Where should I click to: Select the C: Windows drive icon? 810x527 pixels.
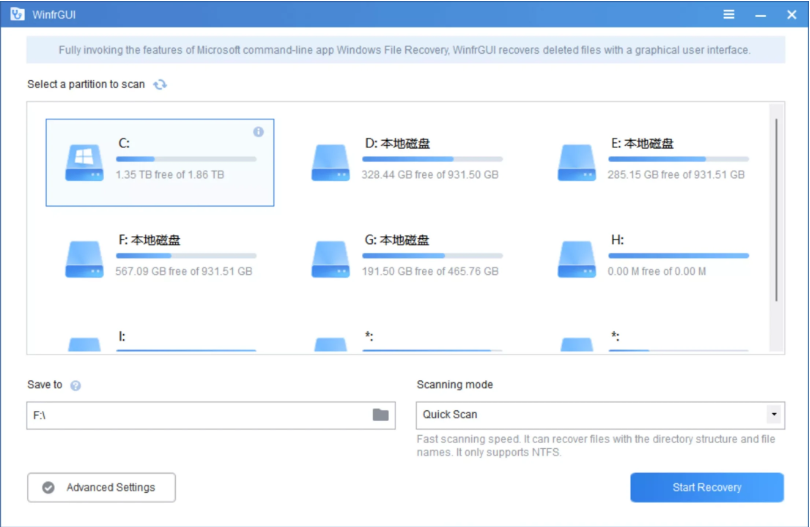84,162
